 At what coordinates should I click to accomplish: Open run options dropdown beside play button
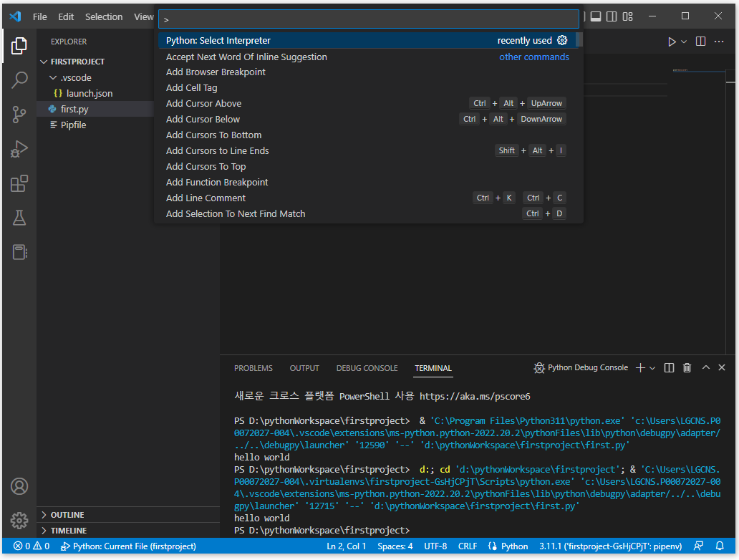tap(684, 42)
